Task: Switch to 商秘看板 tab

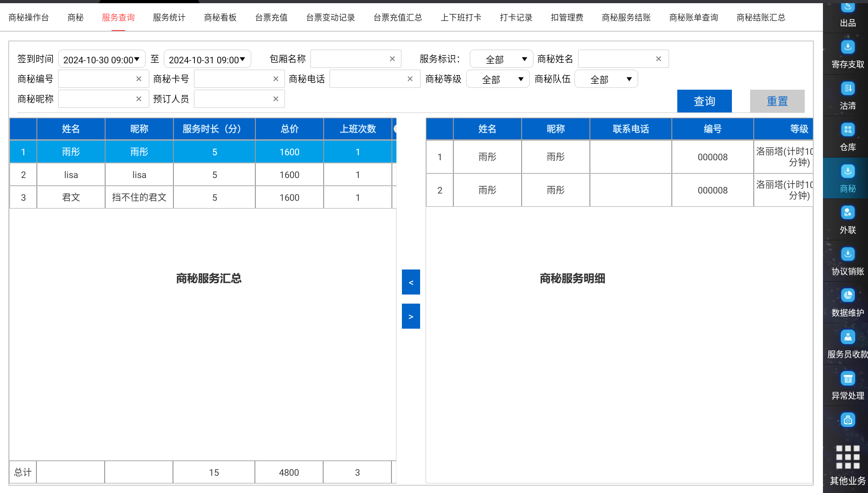Action: [x=220, y=17]
